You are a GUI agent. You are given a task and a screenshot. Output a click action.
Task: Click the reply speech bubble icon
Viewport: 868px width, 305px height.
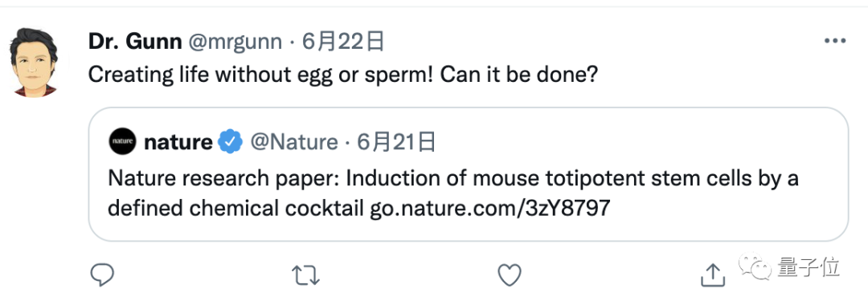102,274
